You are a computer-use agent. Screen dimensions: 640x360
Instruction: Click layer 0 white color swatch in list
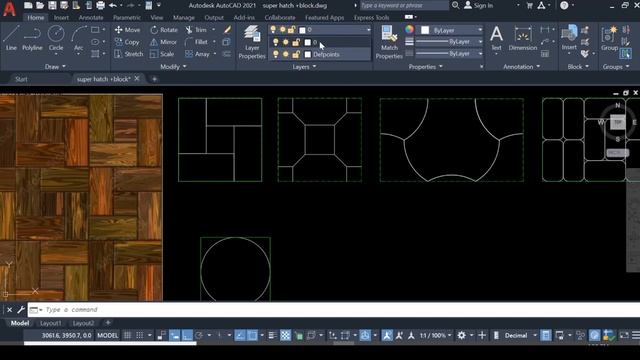308,42
